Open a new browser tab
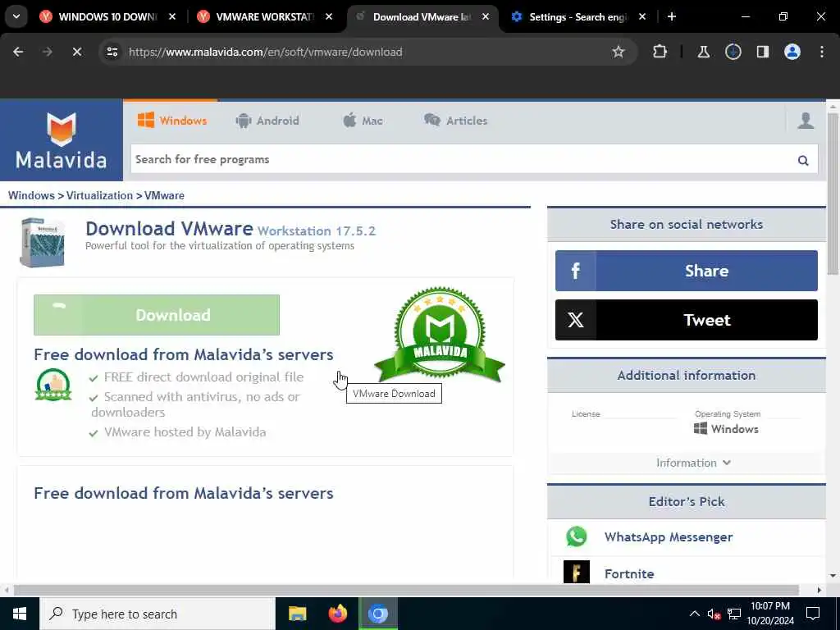This screenshot has height=630, width=840. point(672,16)
